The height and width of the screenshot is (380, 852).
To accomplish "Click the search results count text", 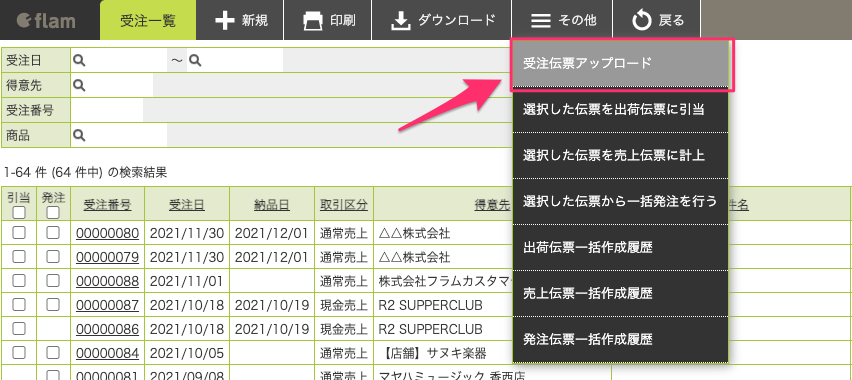I will pyautogui.click(x=85, y=173).
